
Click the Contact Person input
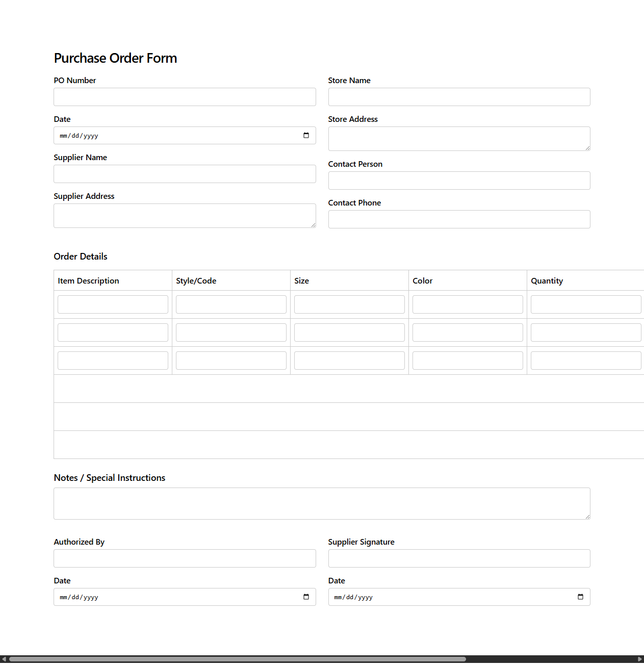coord(459,180)
